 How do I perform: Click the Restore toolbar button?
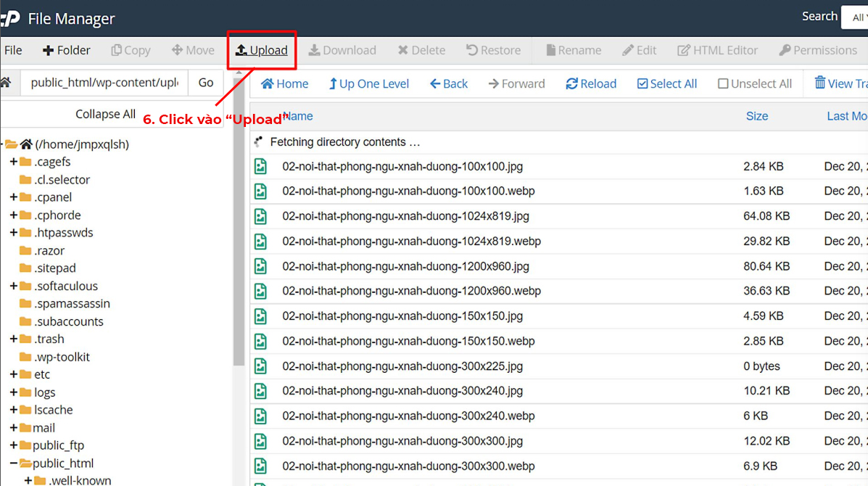pyautogui.click(x=493, y=50)
